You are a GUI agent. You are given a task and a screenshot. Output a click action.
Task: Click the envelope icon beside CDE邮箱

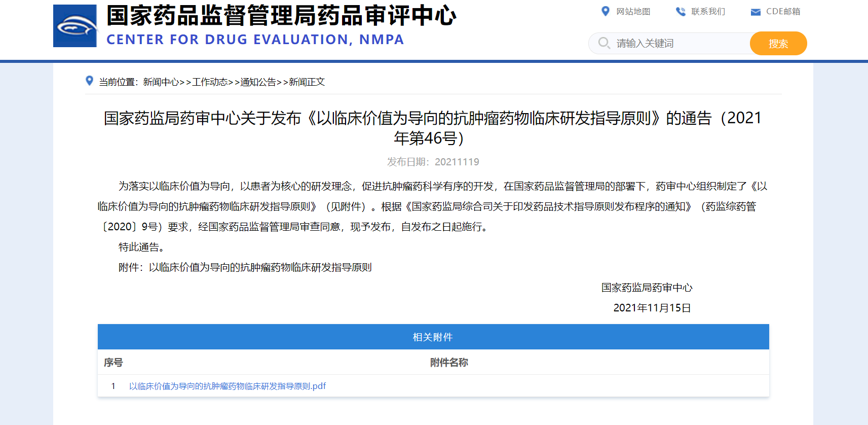pos(755,12)
